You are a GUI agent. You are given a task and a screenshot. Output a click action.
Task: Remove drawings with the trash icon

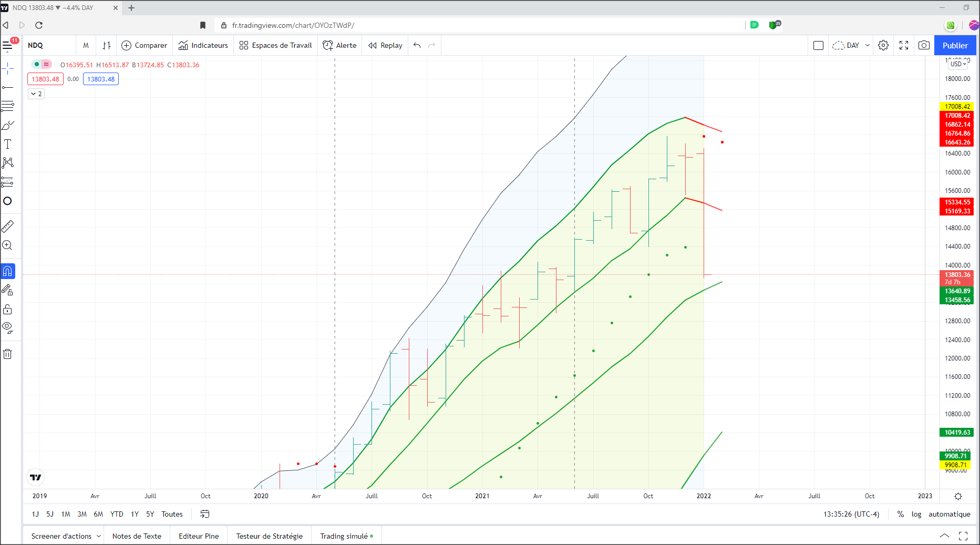[x=8, y=354]
